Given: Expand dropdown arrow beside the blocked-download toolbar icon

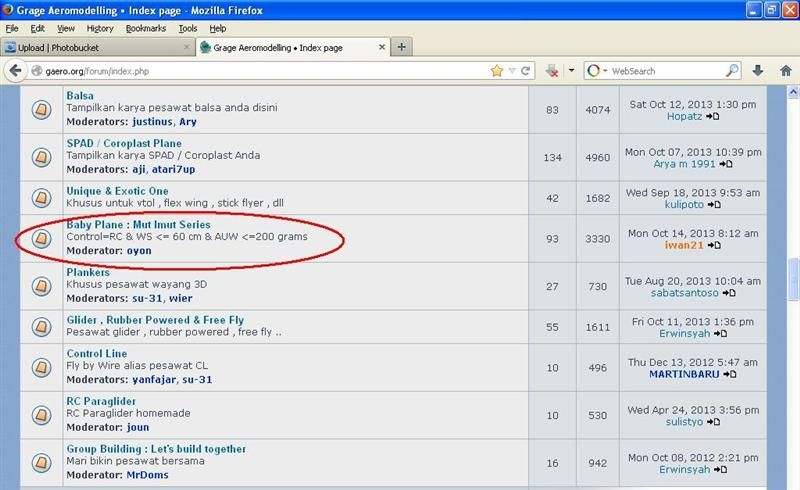Looking at the screenshot, I should point(571,71).
